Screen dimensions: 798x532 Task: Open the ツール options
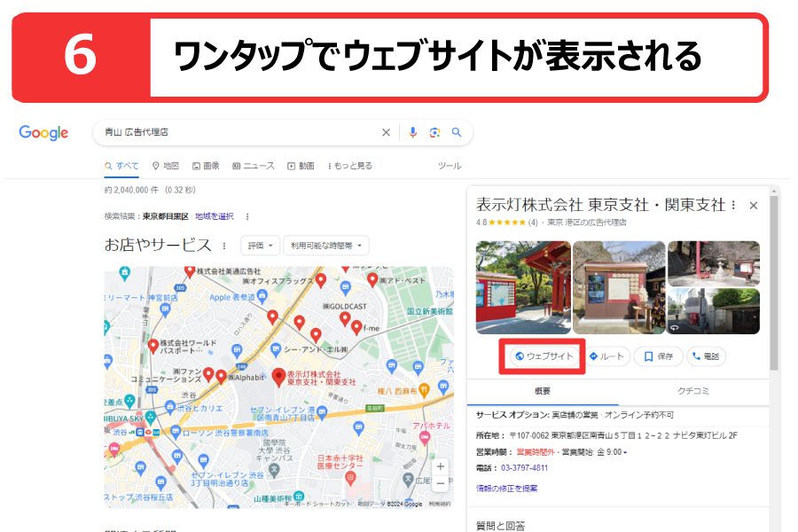(x=450, y=166)
